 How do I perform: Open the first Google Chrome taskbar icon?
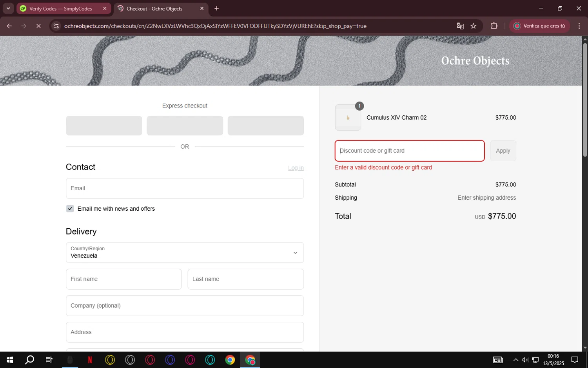pos(230,360)
